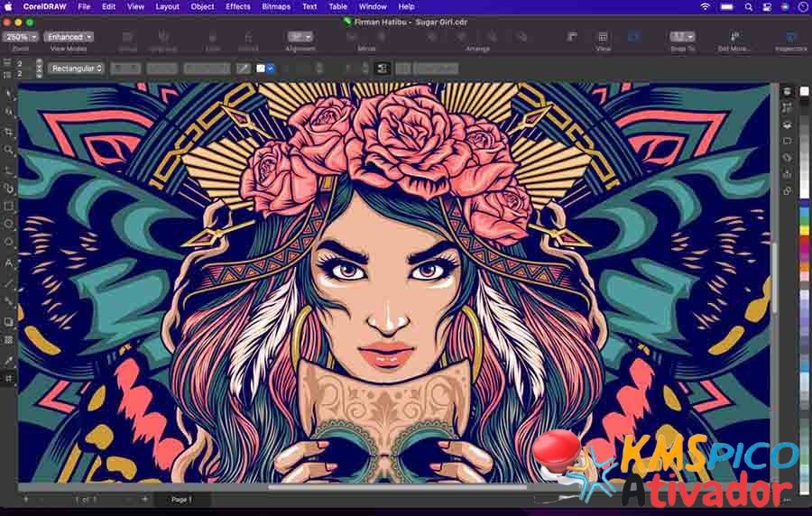
Task: Open the Alignment dropdown
Action: tap(300, 37)
